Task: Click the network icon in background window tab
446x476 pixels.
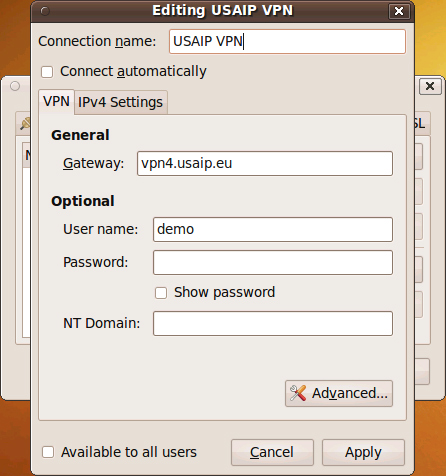Action: click(25, 124)
